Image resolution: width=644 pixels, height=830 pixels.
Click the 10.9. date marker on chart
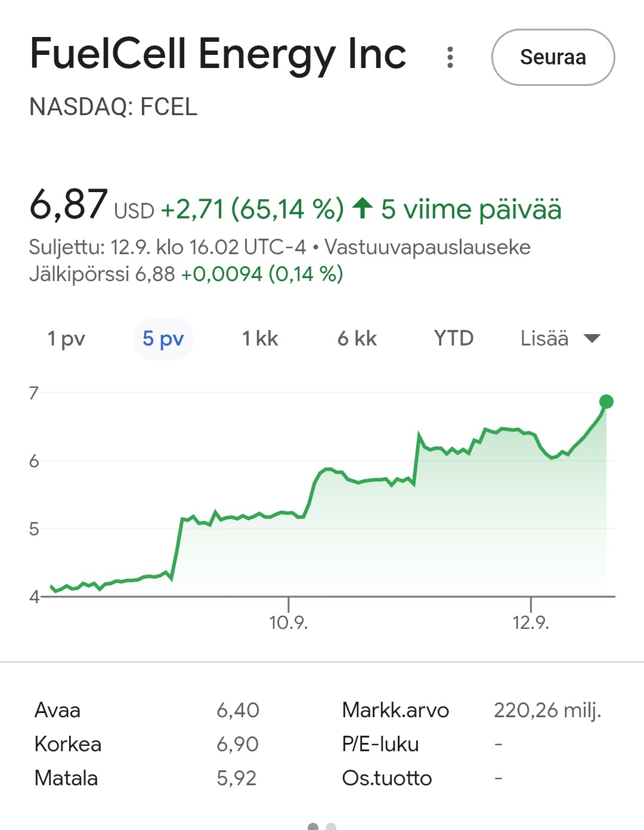point(289,622)
